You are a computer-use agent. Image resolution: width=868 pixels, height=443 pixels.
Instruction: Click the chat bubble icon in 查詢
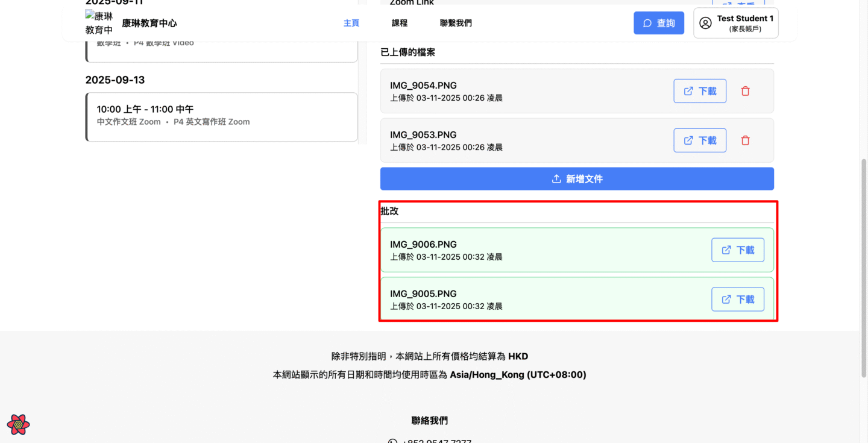point(647,24)
